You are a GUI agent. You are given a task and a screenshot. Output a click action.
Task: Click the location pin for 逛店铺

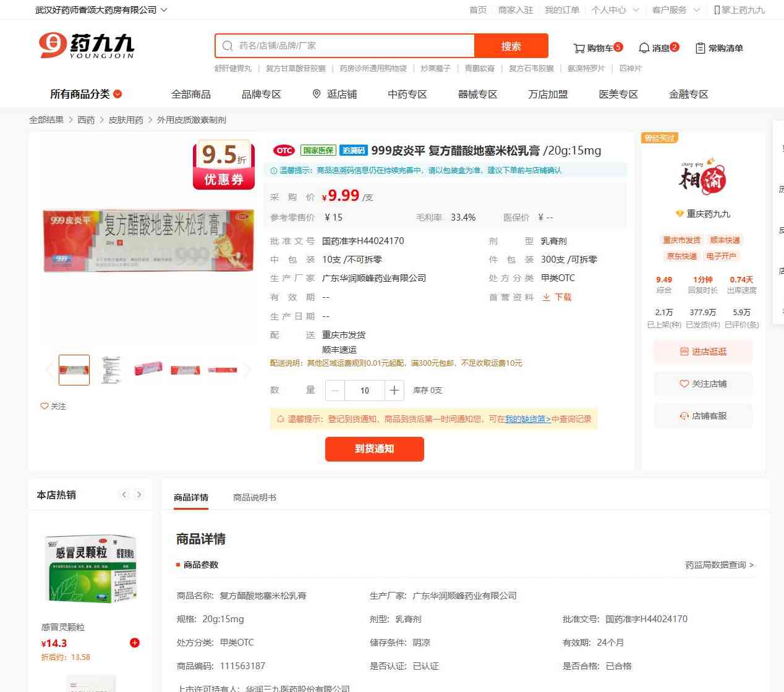317,94
